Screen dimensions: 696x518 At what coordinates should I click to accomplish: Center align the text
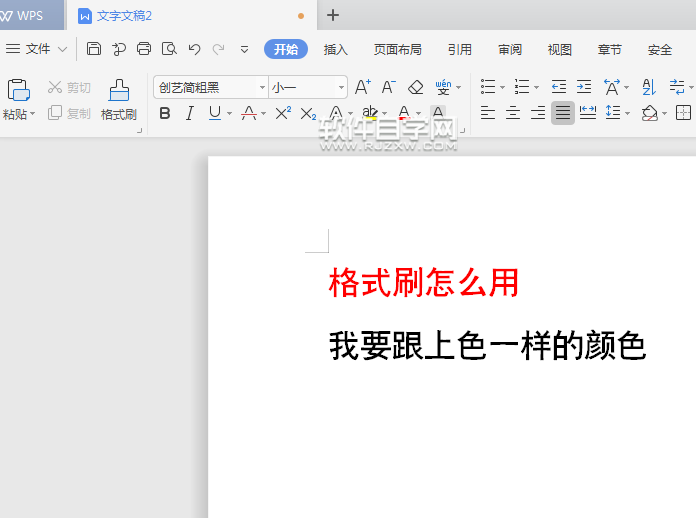coord(513,113)
